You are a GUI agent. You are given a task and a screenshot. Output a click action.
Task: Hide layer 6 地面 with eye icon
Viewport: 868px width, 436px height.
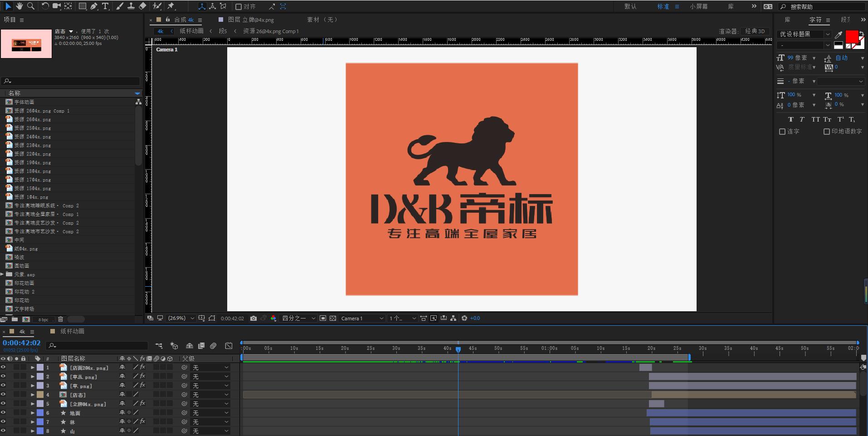click(x=3, y=413)
